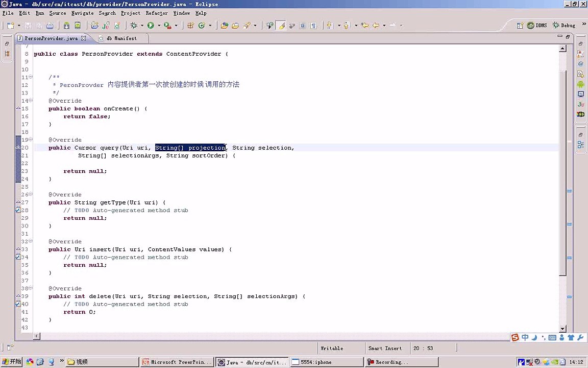This screenshot has height=368, width=588.
Task: Open the Back history dropdown arrow
Action: (384, 26)
